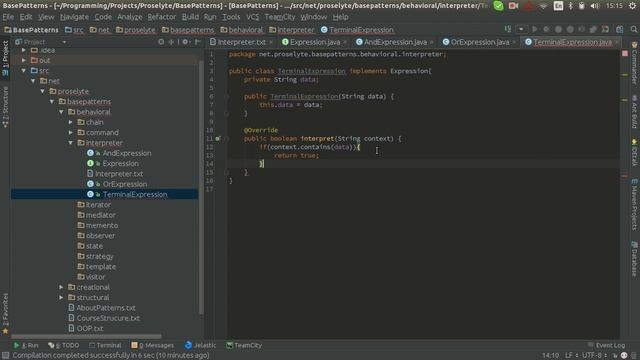Click UTF-8 encoding in status bar
The width and height of the screenshot is (640, 360).
pos(593,356)
